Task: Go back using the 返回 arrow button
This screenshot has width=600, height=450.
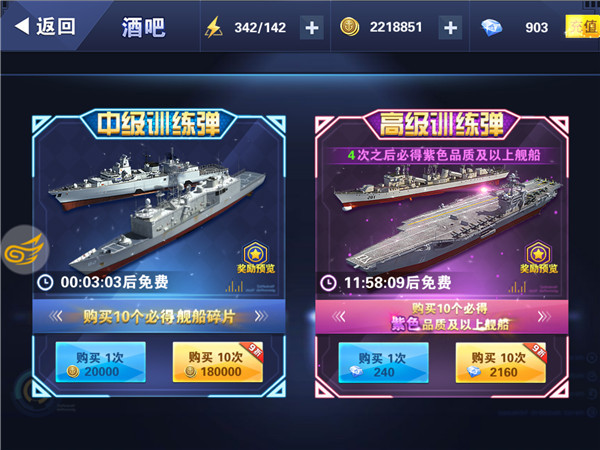Action: tap(45, 27)
